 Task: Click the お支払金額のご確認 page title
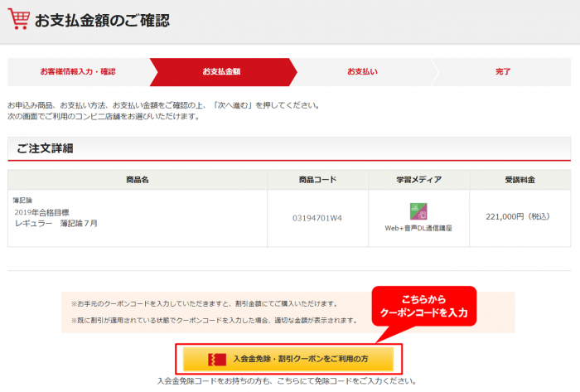tap(102, 21)
